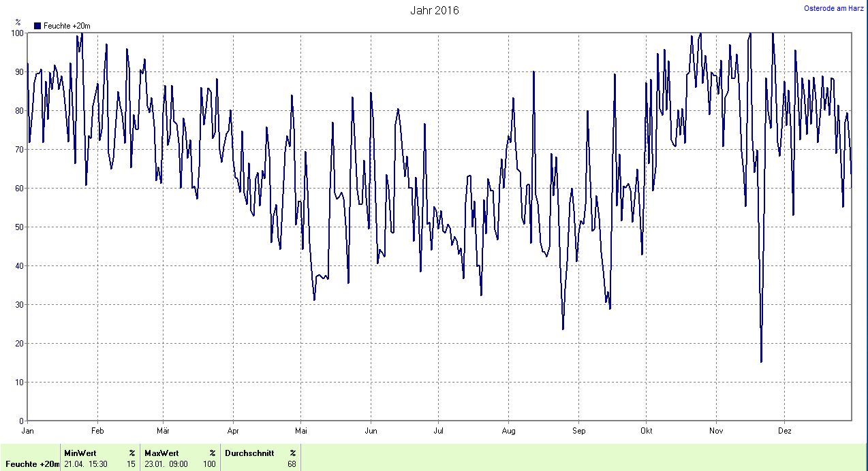
Task: Click the 50 label on the y-axis
Action: coord(19,227)
